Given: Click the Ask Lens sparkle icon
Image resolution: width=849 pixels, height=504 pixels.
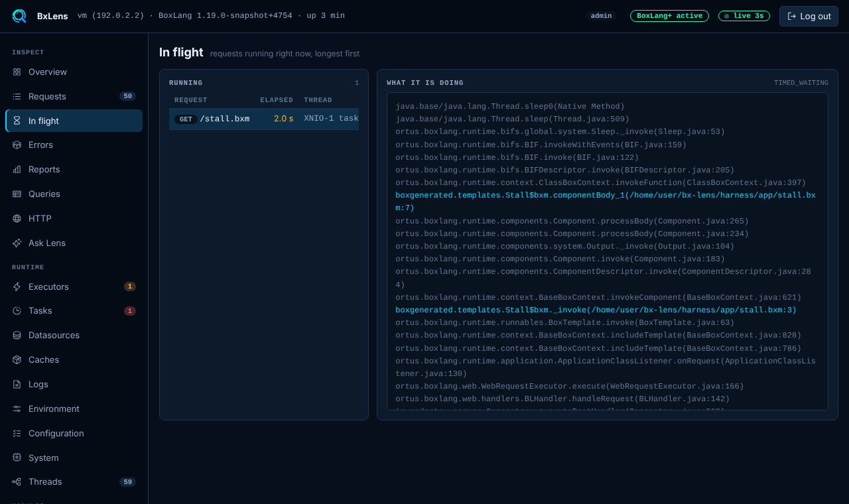Looking at the screenshot, I should click(17, 243).
